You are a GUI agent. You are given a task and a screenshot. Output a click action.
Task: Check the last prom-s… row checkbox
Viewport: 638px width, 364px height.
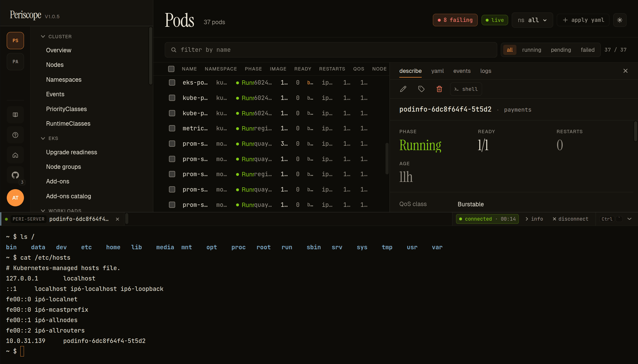[172, 205]
